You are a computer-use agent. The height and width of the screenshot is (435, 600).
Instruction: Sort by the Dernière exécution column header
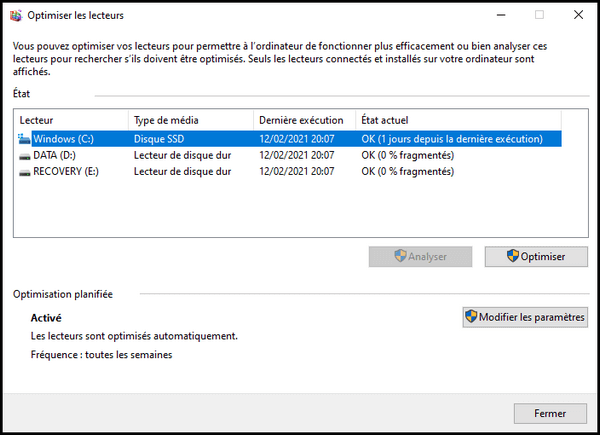click(x=305, y=121)
